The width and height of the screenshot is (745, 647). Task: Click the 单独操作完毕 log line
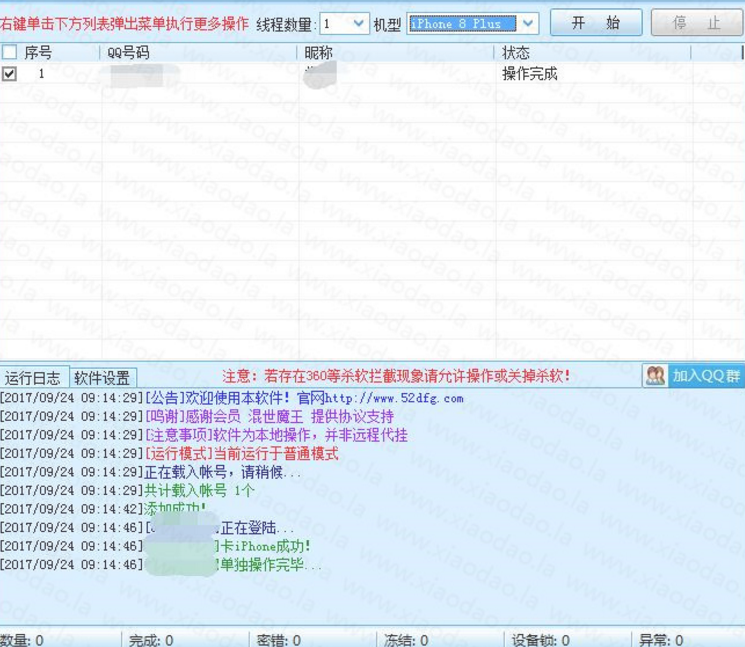[x=161, y=565]
